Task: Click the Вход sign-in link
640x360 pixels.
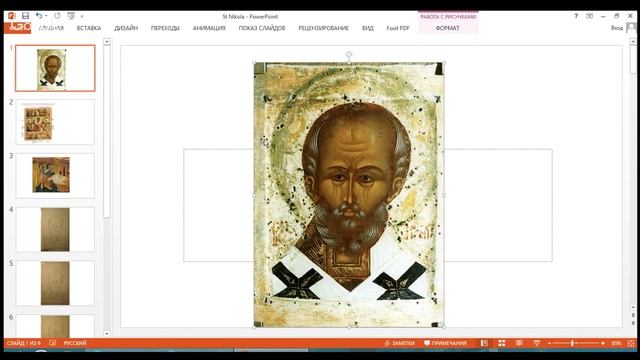Action: [x=617, y=28]
